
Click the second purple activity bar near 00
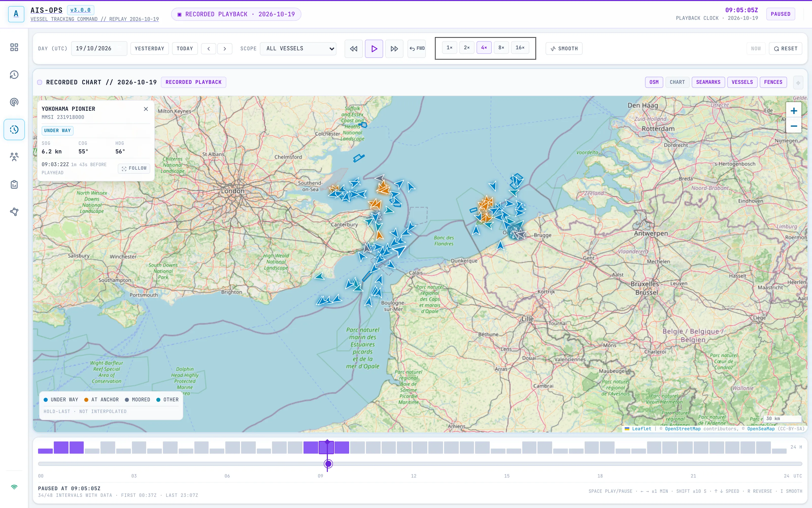(61, 448)
